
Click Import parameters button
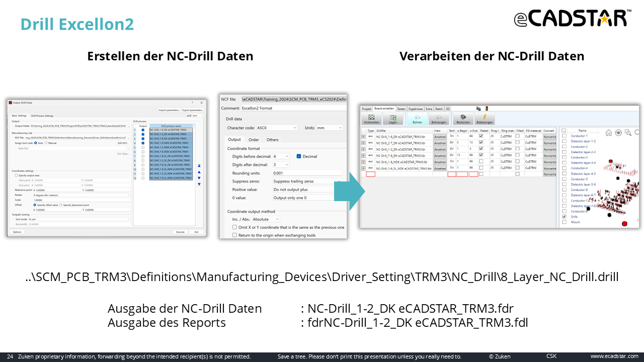170,110
